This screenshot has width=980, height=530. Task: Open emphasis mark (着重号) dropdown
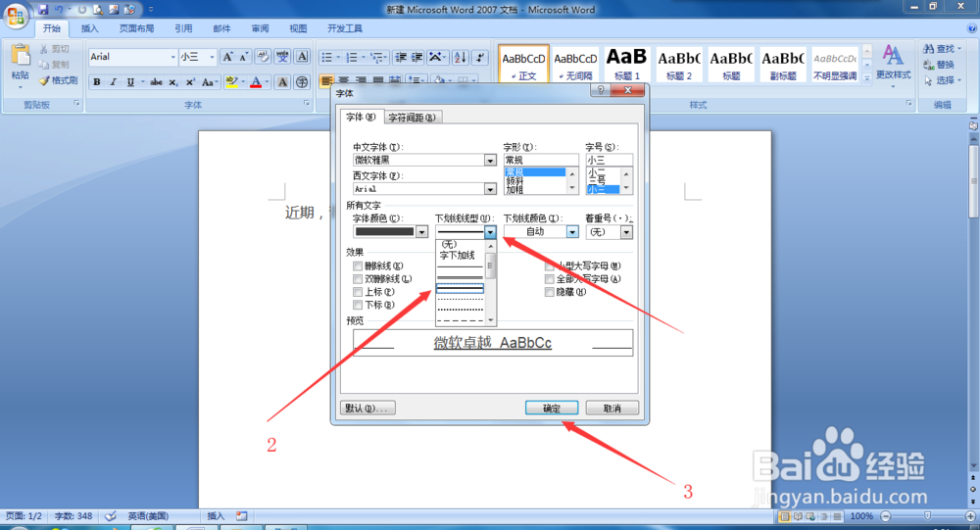pos(626,232)
